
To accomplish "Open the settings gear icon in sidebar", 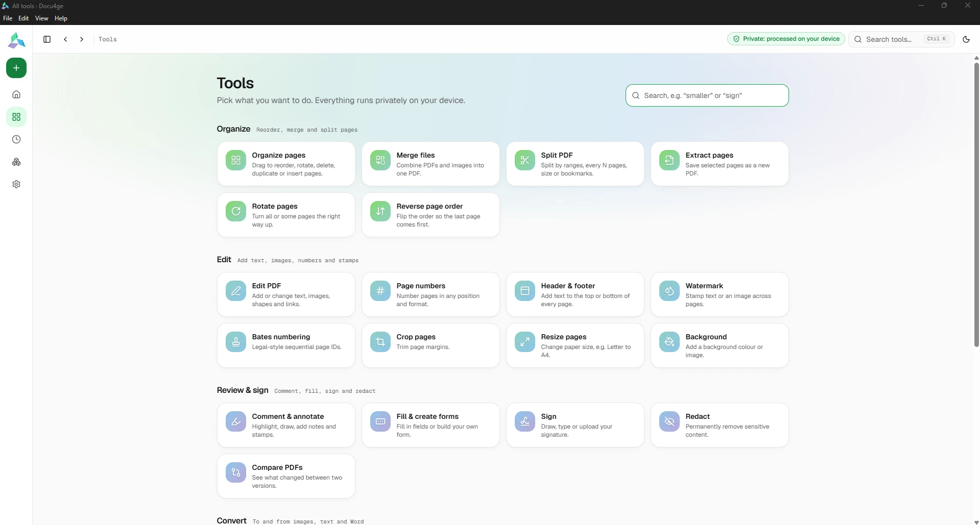I will pos(16,184).
